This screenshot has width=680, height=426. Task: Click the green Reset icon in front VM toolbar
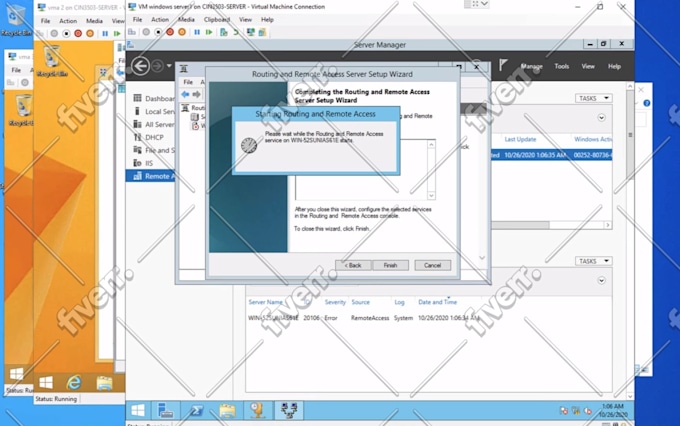(209, 32)
